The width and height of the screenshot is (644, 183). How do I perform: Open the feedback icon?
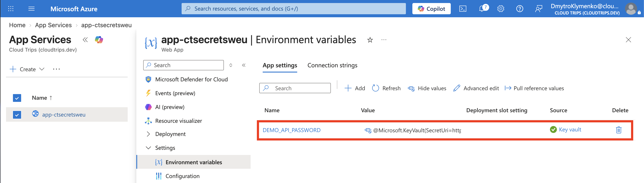[x=539, y=9]
